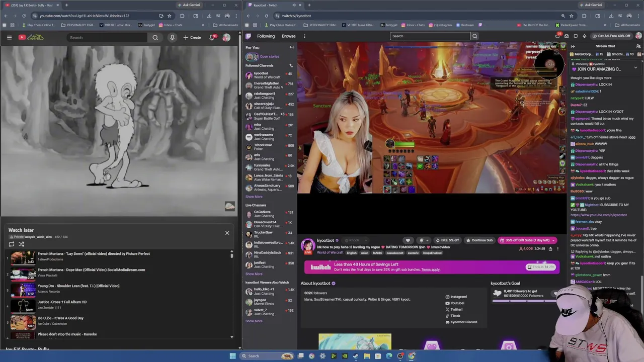Click the DropsEnabled stream tag
The image size is (644, 362).
pyautogui.click(x=432, y=253)
